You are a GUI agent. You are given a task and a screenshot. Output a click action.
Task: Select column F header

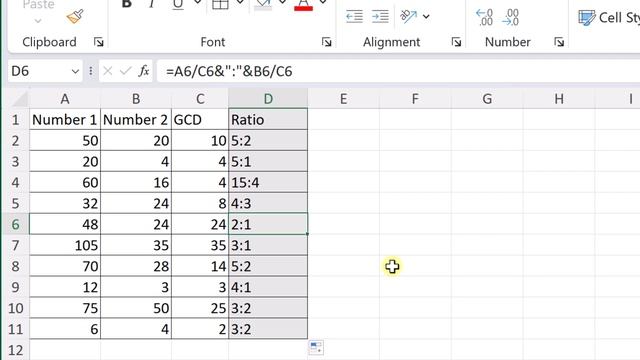point(415,99)
